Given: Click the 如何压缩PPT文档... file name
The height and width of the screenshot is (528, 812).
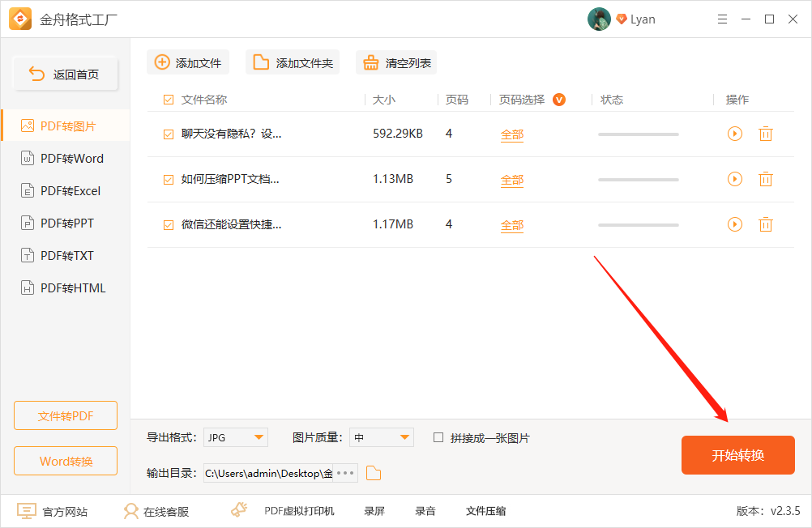Looking at the screenshot, I should (230, 180).
